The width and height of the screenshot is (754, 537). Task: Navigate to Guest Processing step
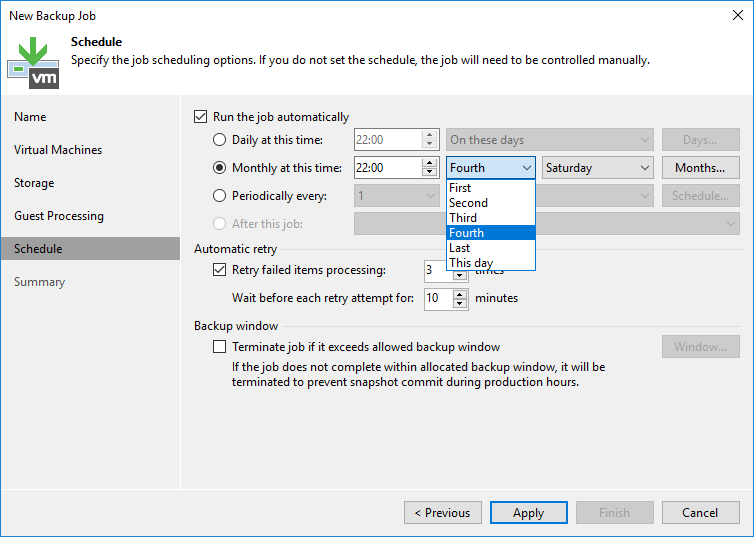point(59,216)
